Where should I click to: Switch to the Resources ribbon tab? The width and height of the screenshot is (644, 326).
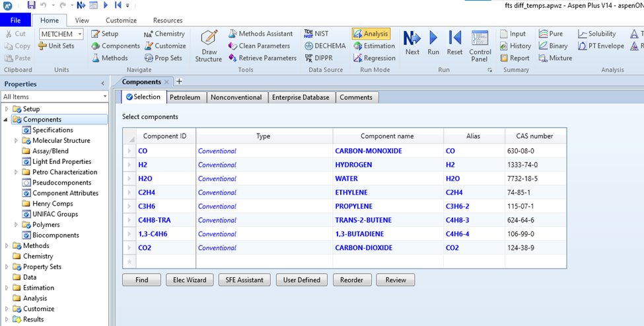[x=168, y=20]
